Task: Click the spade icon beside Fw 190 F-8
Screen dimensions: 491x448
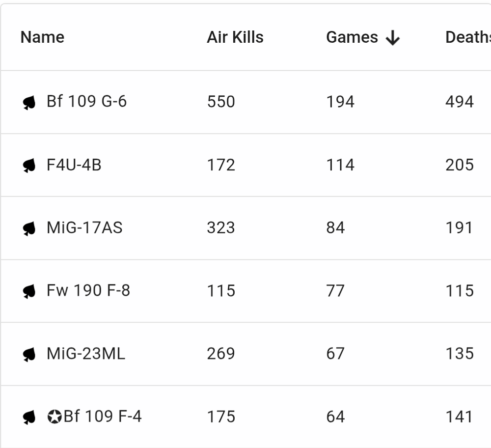Action: (x=29, y=292)
